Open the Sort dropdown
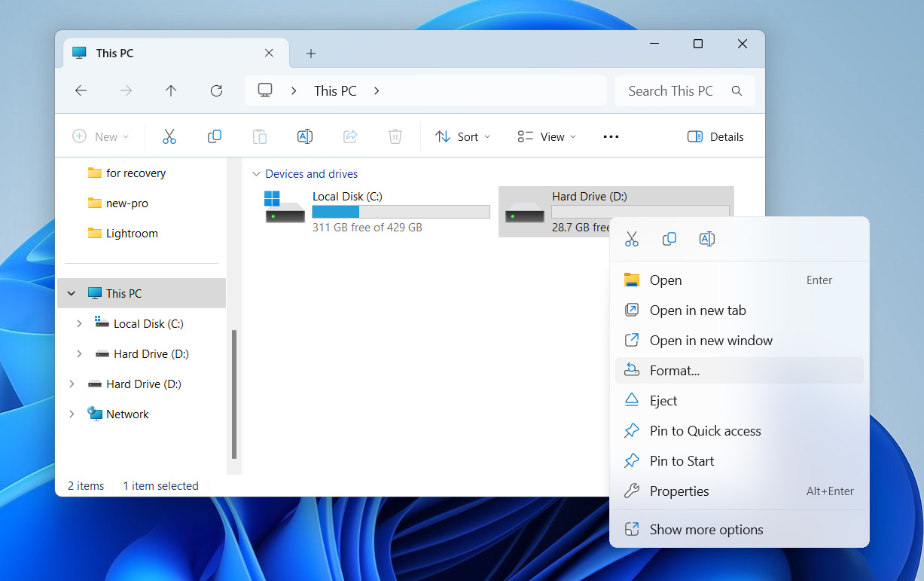This screenshot has width=924, height=581. pyautogui.click(x=463, y=136)
